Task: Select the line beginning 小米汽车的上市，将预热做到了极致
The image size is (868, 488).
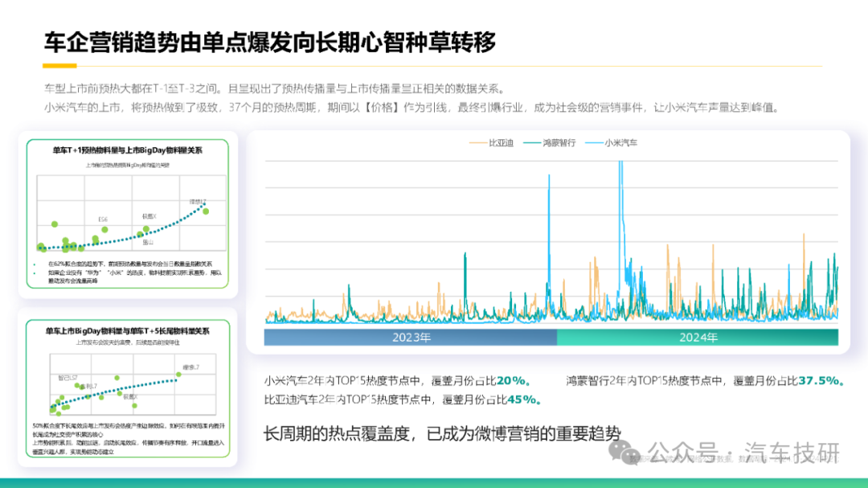Action: coord(412,108)
